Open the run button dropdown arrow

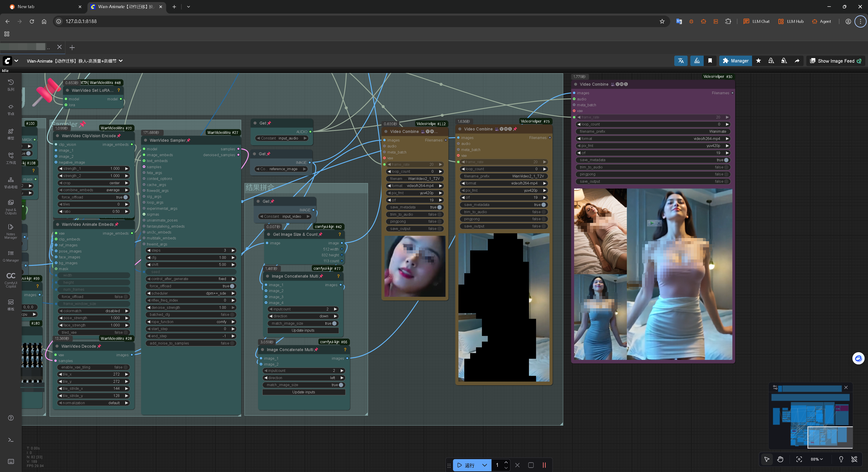tap(485, 465)
